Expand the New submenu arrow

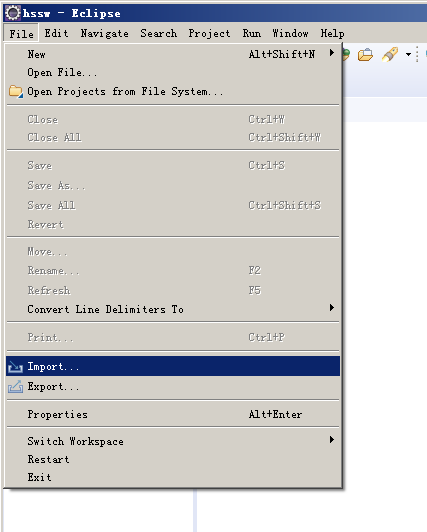pyautogui.click(x=332, y=53)
